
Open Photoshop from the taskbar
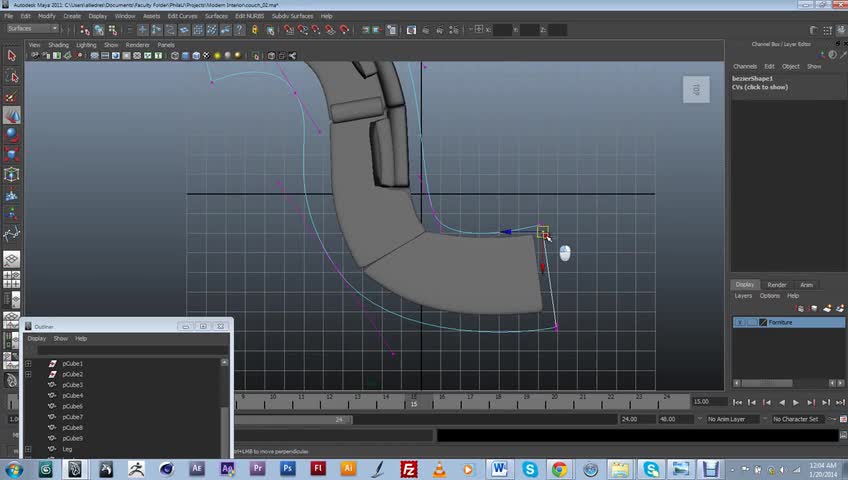288,468
